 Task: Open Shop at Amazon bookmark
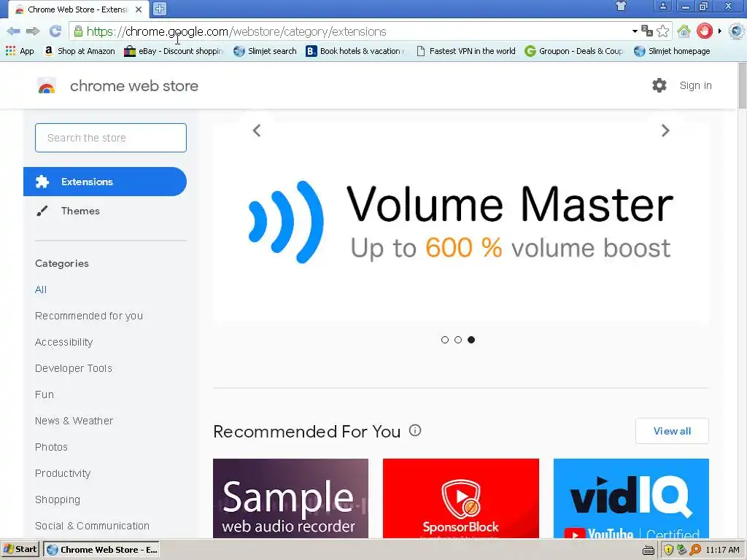pyautogui.click(x=79, y=51)
